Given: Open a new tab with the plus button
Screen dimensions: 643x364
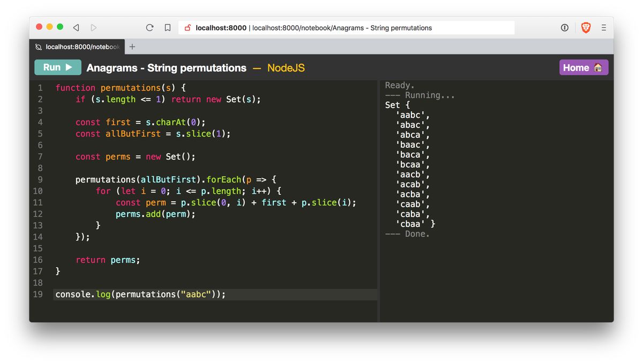Looking at the screenshot, I should (132, 46).
